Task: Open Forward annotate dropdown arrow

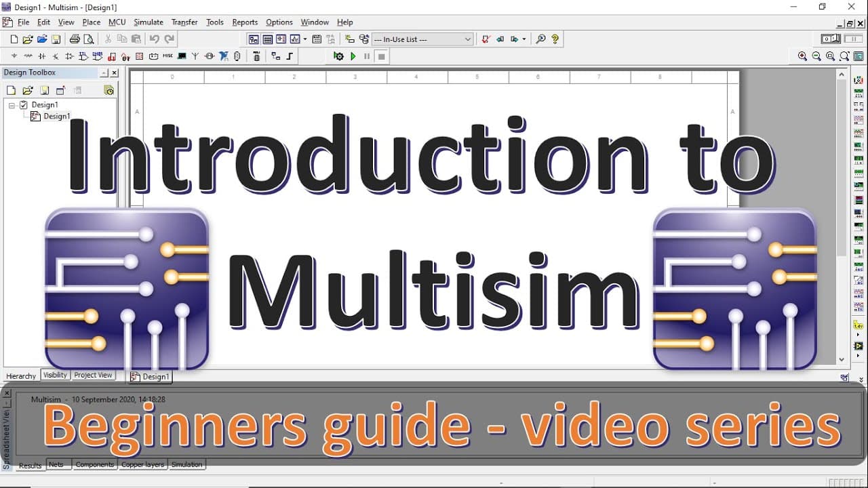Action: 524,39
